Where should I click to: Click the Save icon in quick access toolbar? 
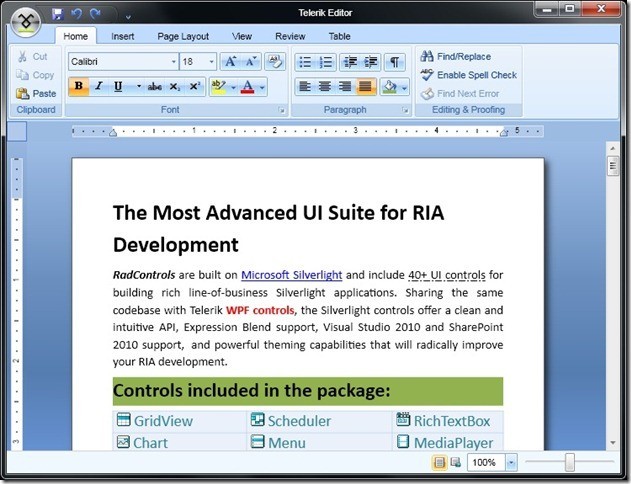58,14
